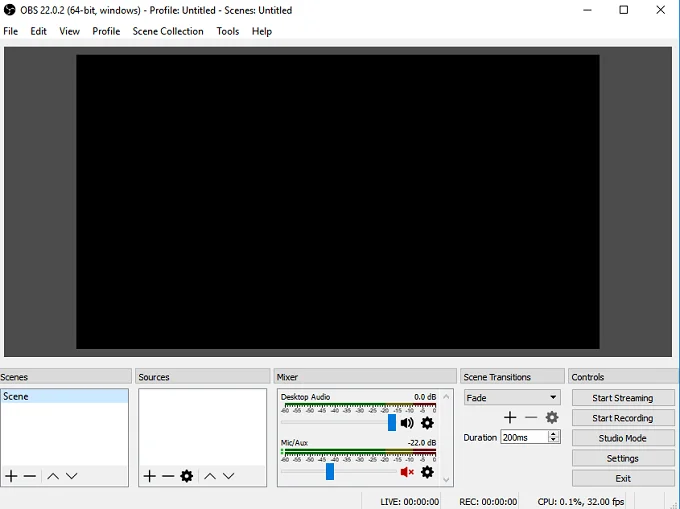The height and width of the screenshot is (509, 680).
Task: Mute Desktop Audio speaker icon
Action: pyautogui.click(x=407, y=423)
